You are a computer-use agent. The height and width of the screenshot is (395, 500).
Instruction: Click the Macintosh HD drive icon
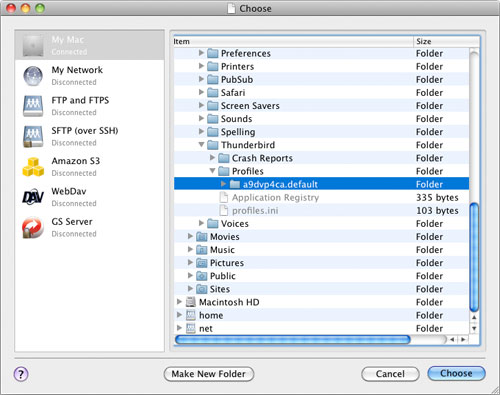point(190,302)
